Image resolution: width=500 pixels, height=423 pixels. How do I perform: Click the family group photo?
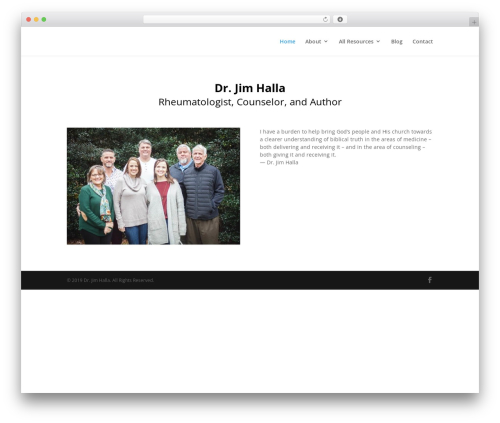(x=153, y=186)
